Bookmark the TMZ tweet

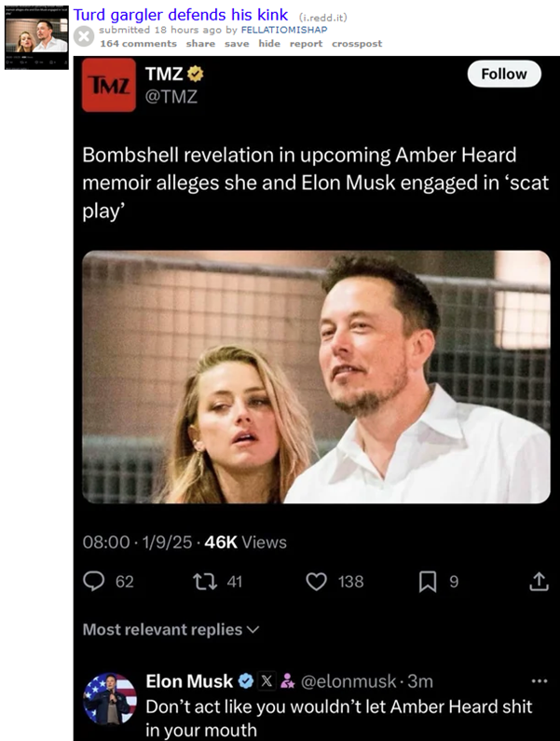pyautogui.click(x=428, y=582)
